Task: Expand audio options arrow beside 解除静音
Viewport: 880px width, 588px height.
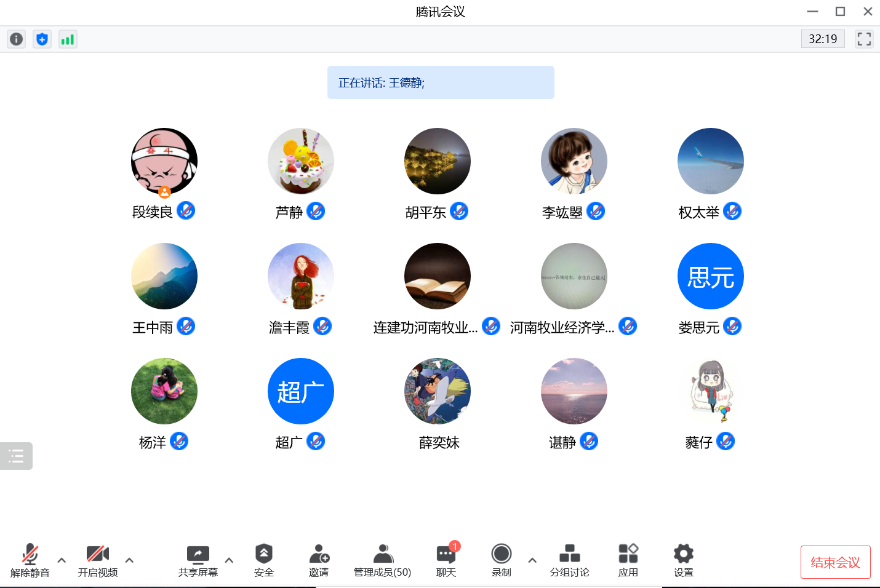Action: coord(62,560)
